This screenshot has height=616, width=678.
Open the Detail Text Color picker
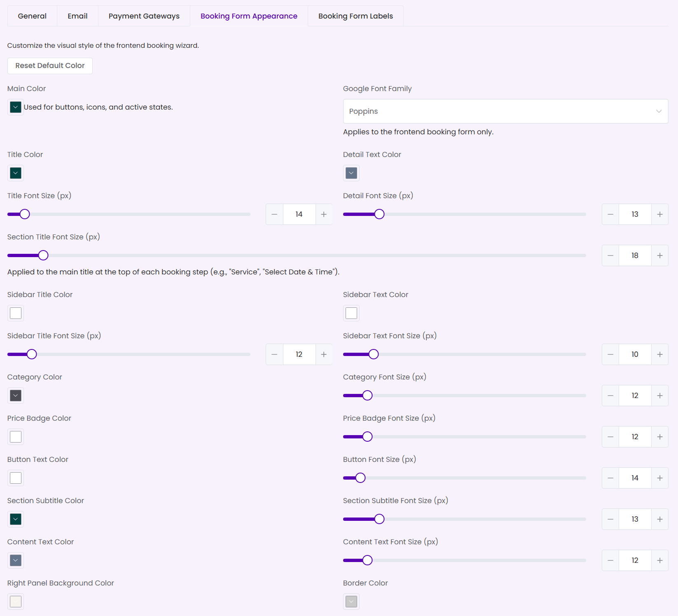[351, 173]
